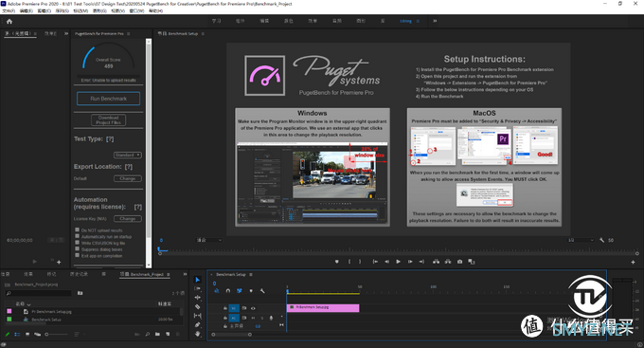This screenshot has height=348, width=644.
Task: Select the Pen tool
Action: (198, 325)
